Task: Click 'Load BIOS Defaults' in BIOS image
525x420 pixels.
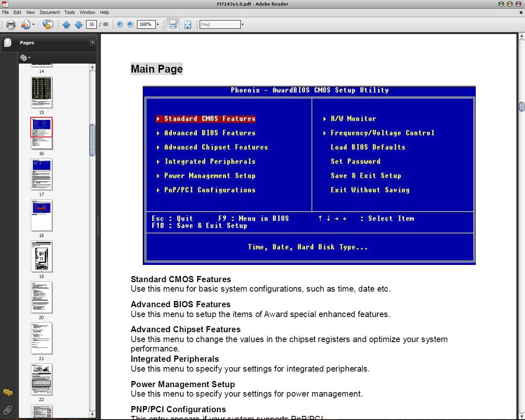Action: click(368, 147)
